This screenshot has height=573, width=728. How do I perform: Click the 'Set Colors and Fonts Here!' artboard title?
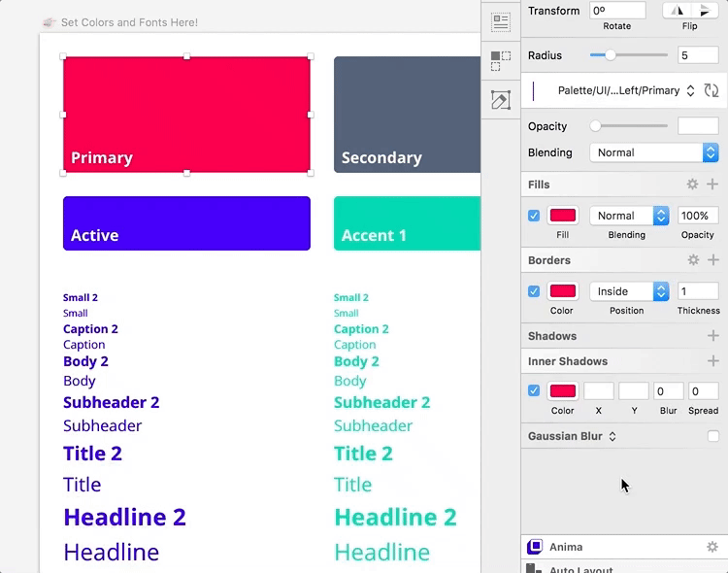(129, 22)
